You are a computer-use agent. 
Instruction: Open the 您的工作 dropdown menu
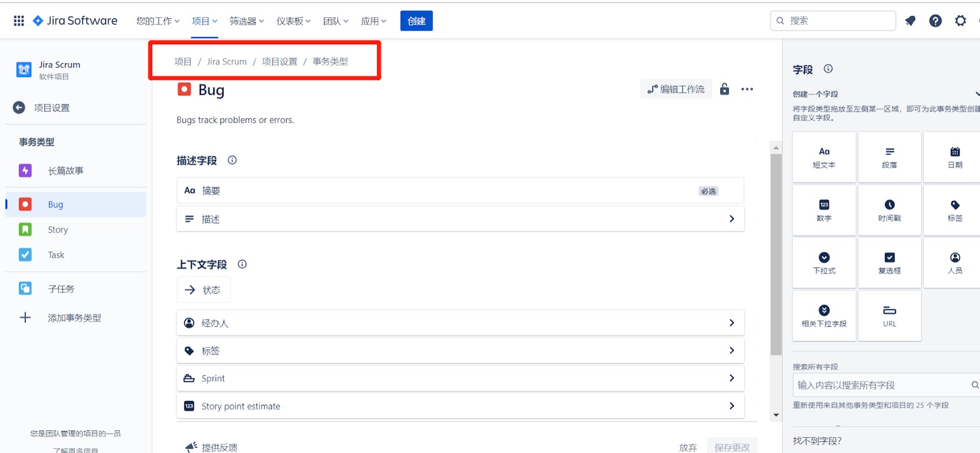pos(158,21)
